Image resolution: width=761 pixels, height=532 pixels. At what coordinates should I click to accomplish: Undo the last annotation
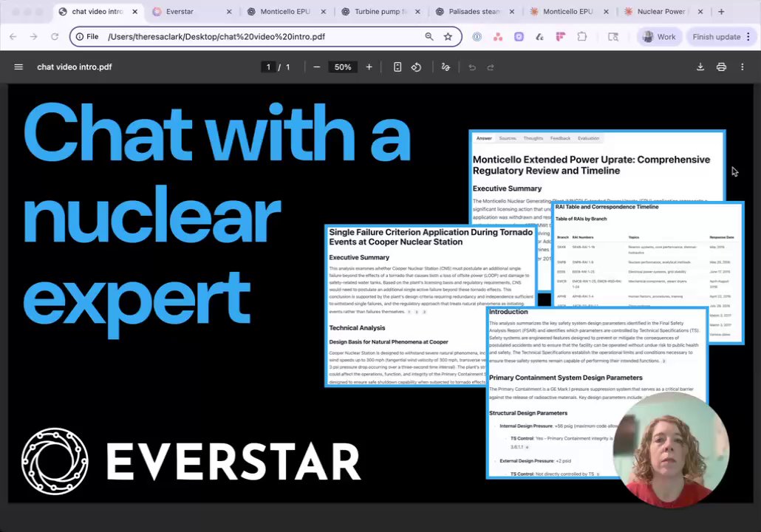(472, 67)
